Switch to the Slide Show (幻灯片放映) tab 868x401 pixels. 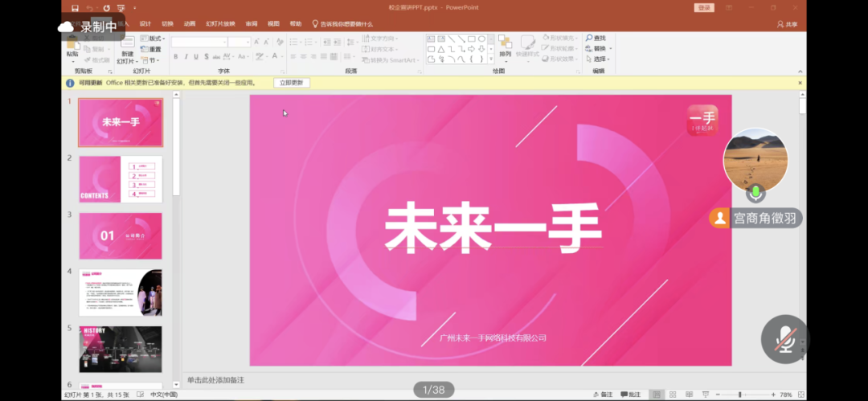[x=220, y=24]
